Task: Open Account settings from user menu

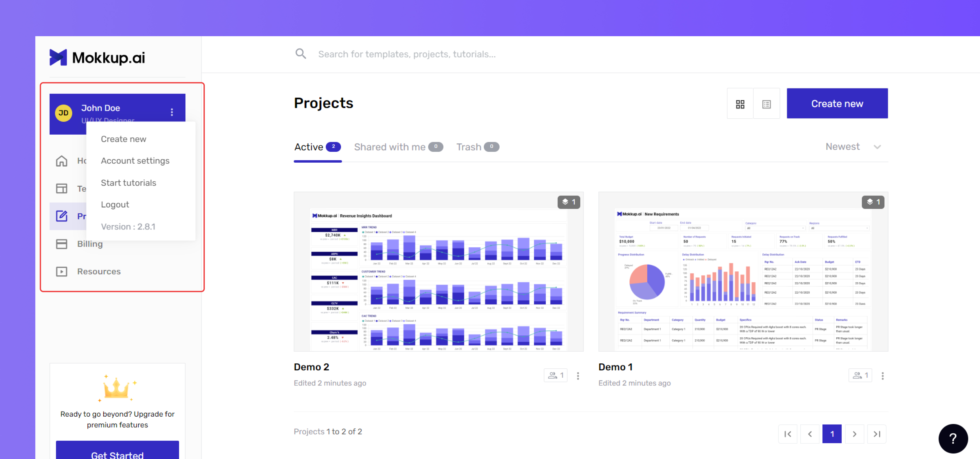Action: (135, 161)
